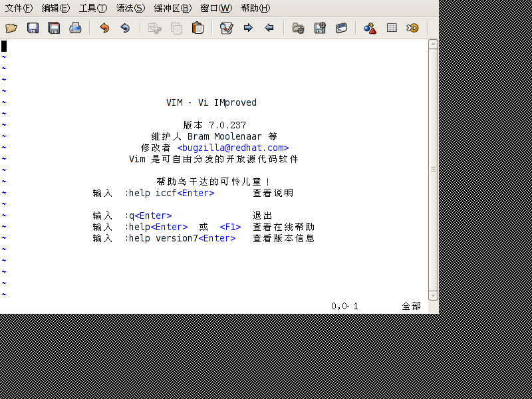This screenshot has height=399, width=532.
Task: Click the Paste clipboard icon
Action: pos(198,28)
